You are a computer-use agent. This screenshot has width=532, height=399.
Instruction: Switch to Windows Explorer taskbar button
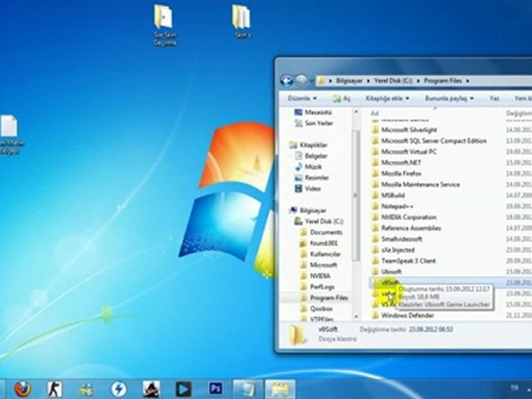[280, 389]
